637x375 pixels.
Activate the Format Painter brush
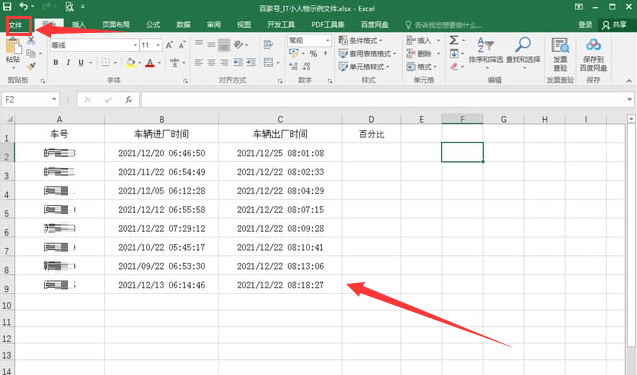coord(31,66)
